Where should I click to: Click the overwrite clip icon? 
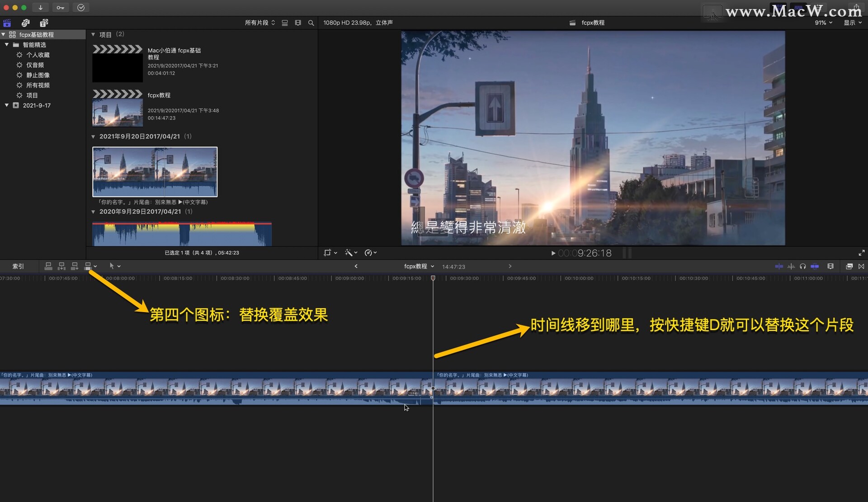tap(88, 266)
